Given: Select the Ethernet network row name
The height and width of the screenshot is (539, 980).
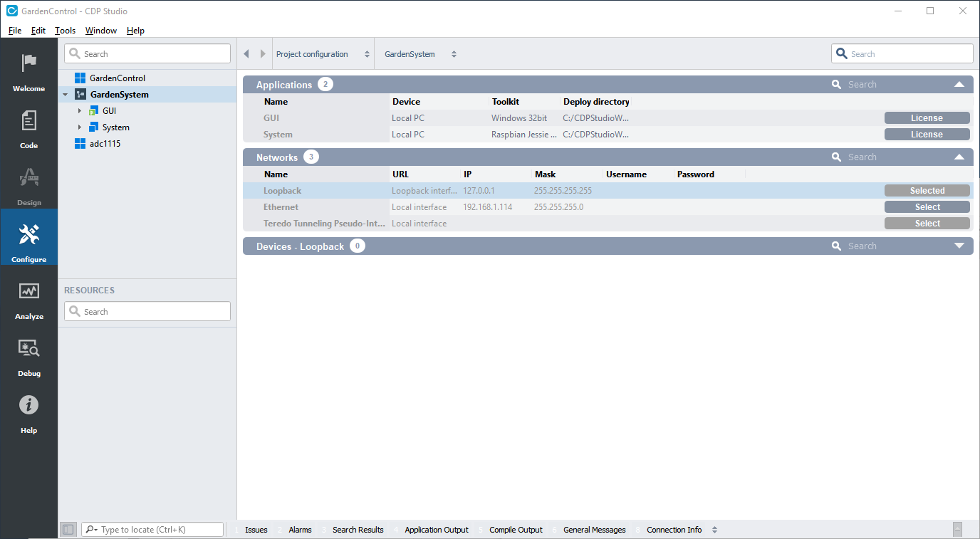Looking at the screenshot, I should (281, 207).
